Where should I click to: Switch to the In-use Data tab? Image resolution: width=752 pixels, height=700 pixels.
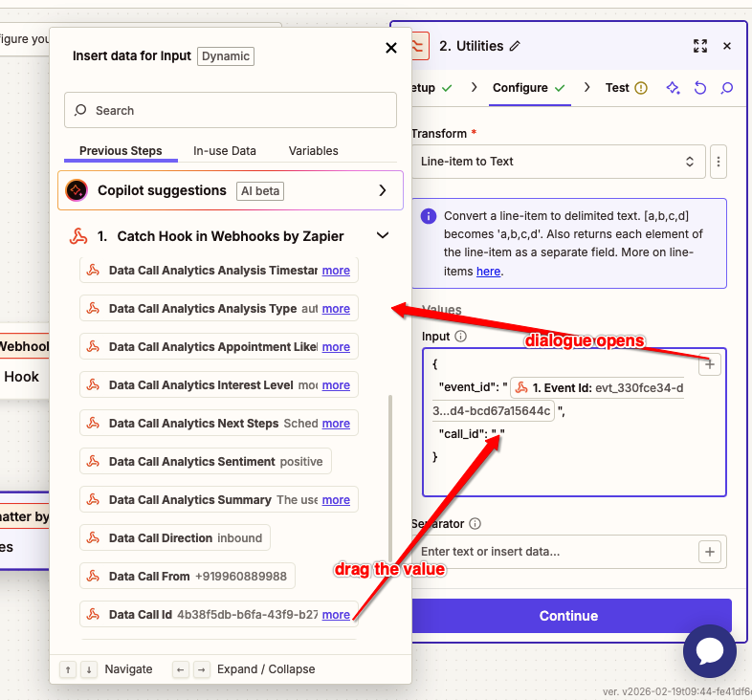pyautogui.click(x=225, y=151)
